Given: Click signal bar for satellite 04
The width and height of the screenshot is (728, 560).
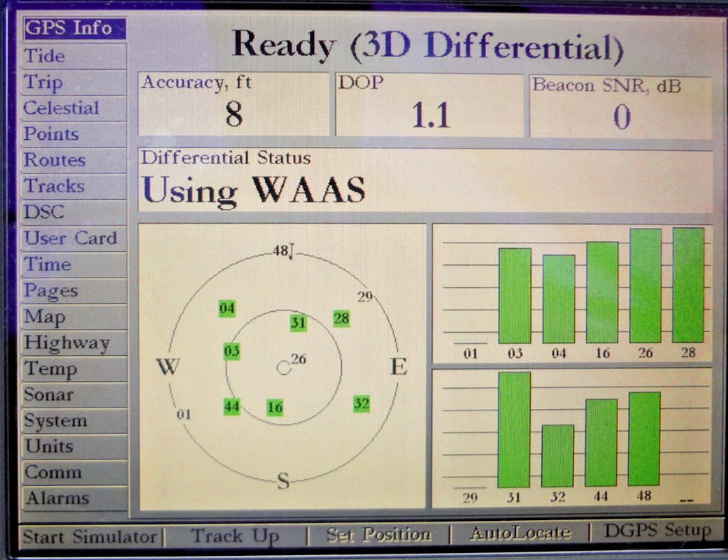Looking at the screenshot, I should coord(559,299).
